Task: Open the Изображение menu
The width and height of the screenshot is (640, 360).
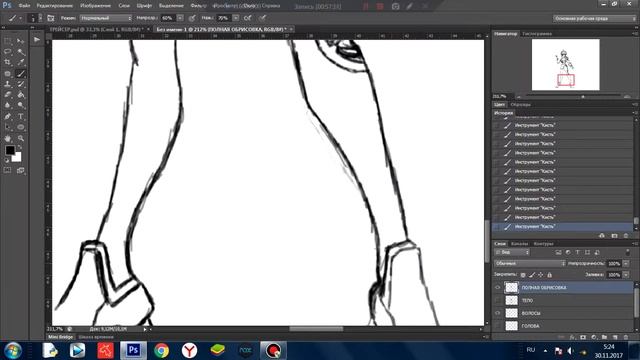Action: (96, 6)
